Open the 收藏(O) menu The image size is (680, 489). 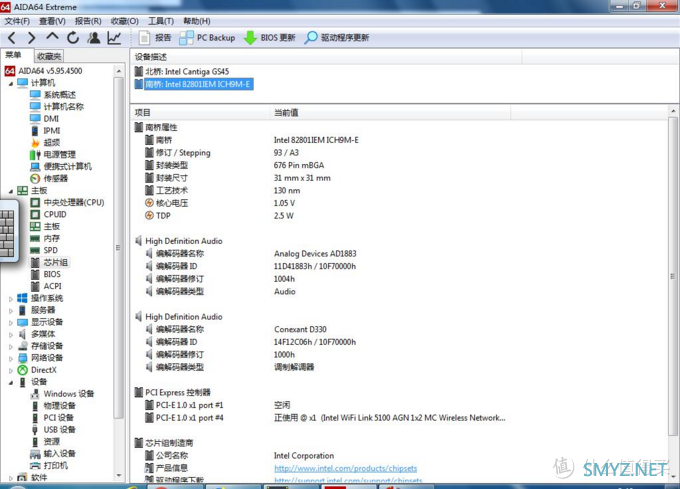124,21
